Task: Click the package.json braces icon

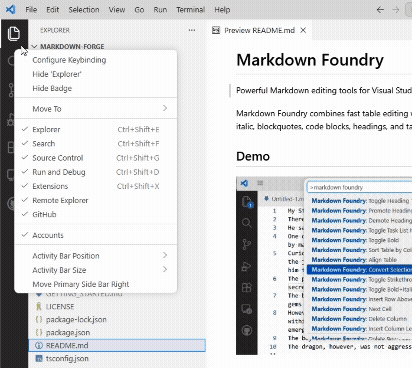Action: tap(39, 332)
